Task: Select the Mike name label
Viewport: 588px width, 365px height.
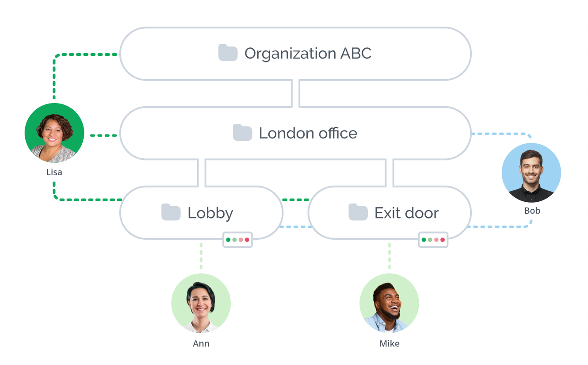Action: point(389,344)
